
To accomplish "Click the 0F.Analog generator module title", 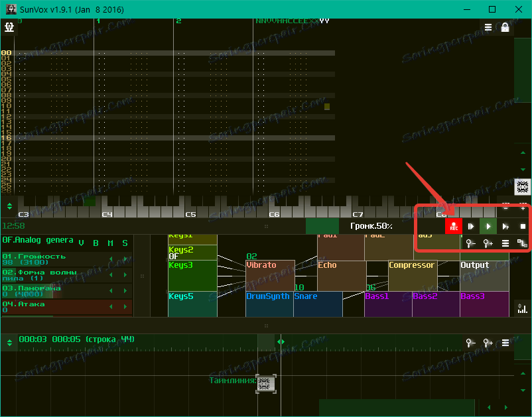I will (38, 240).
